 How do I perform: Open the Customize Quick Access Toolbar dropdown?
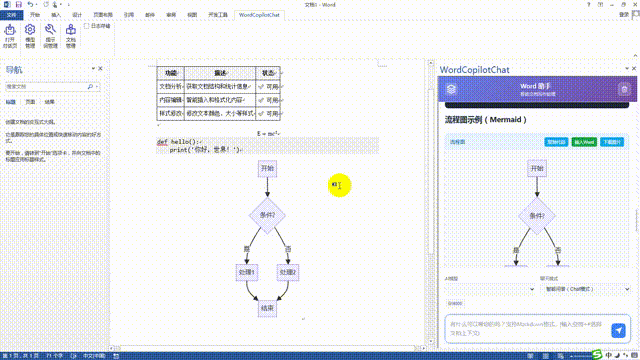coord(69,4)
